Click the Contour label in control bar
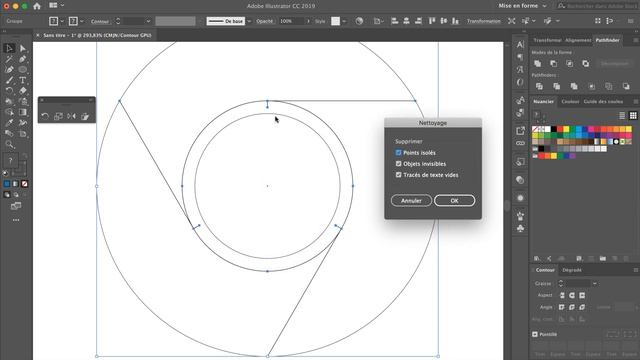 coord(100,21)
